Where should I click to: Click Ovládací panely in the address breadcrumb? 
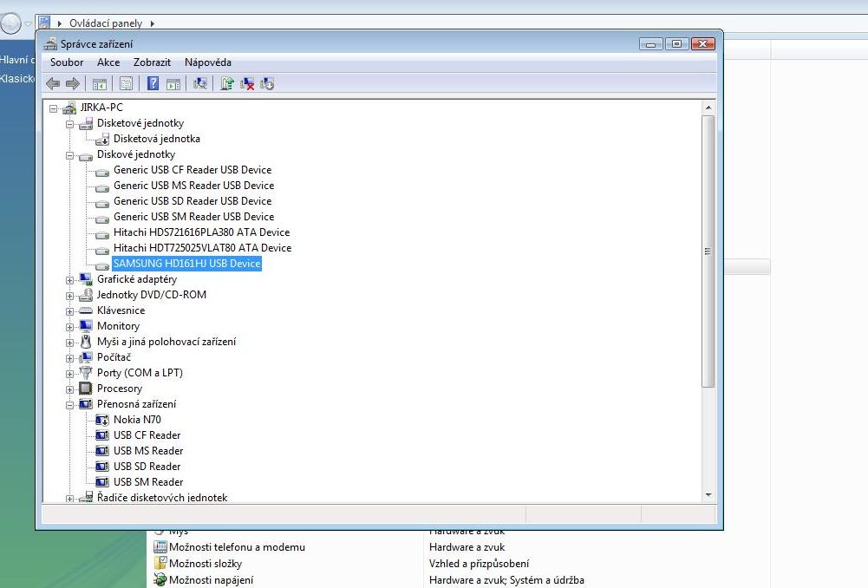click(x=106, y=23)
